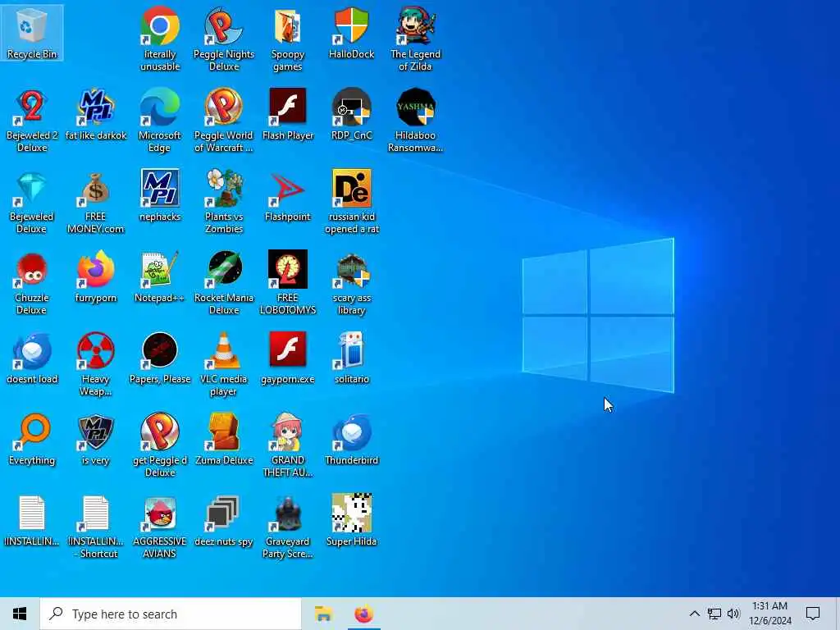The height and width of the screenshot is (630, 840).
Task: Open the Windows Start menu
Action: tap(20, 614)
